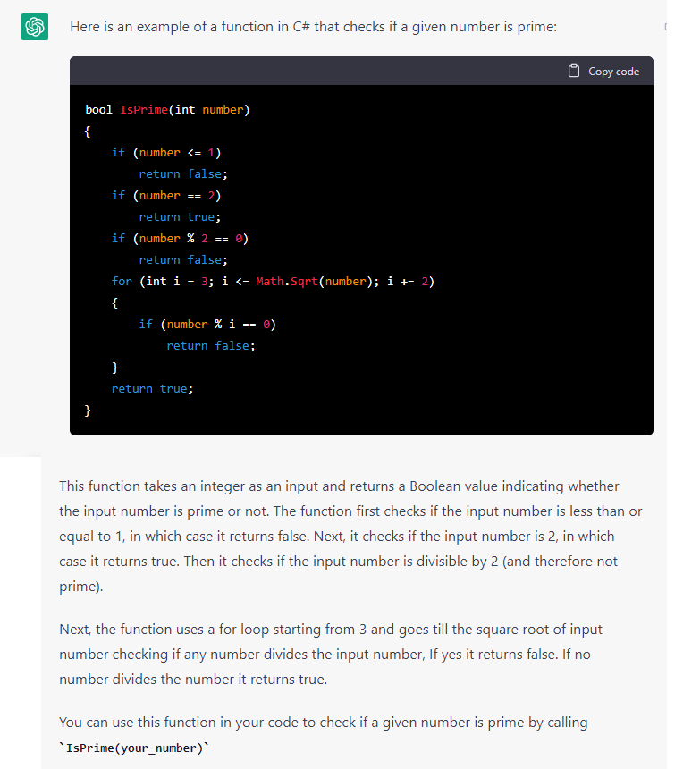Click the inline code IsPrime(your_number)

pos(134,748)
